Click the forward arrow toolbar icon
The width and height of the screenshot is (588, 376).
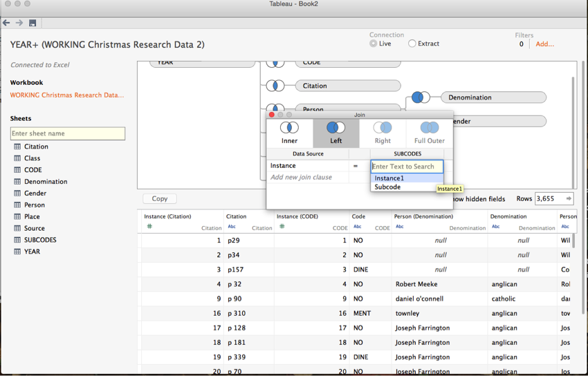[x=19, y=23]
